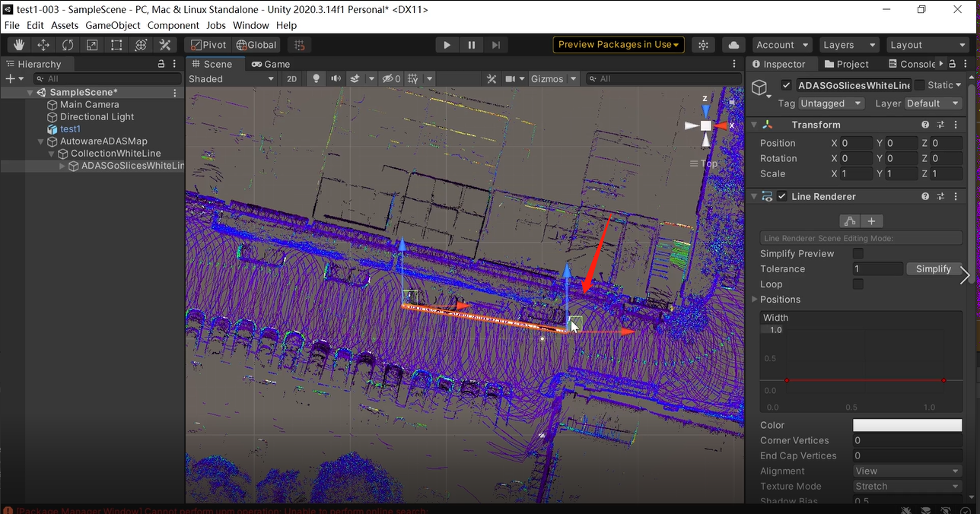Toggle grid snapping icon in toolbar
This screenshot has height=514, width=980.
tap(300, 45)
